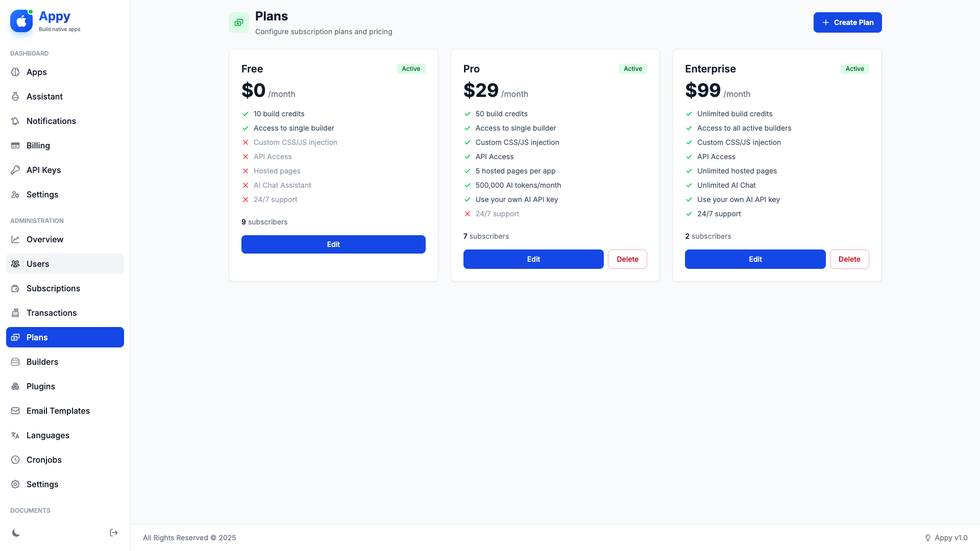Delete the Enterprise plan

point(849,259)
